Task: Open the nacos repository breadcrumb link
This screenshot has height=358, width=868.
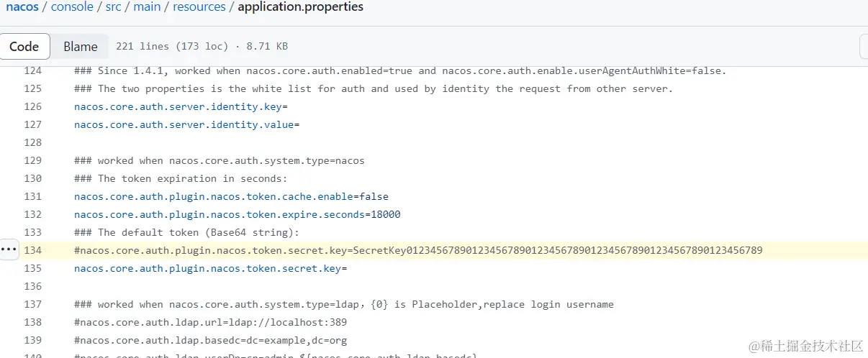Action: [22, 7]
